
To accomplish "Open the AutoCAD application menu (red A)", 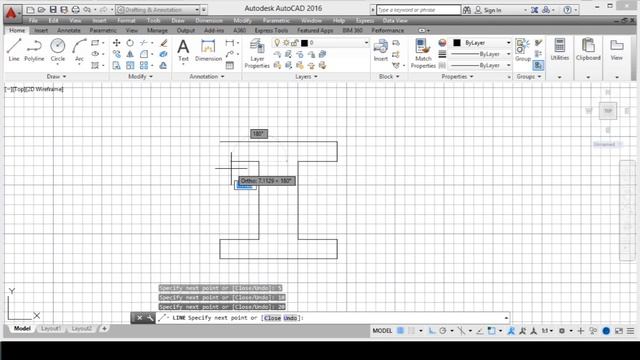I will click(x=11, y=13).
